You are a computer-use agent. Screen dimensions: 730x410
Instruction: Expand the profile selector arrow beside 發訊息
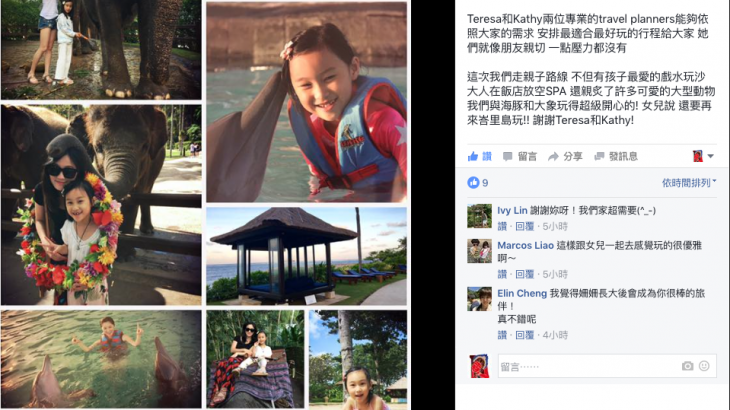(x=710, y=156)
